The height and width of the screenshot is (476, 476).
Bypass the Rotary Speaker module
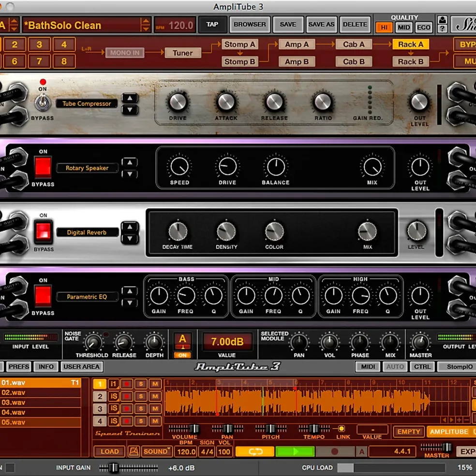[43, 167]
